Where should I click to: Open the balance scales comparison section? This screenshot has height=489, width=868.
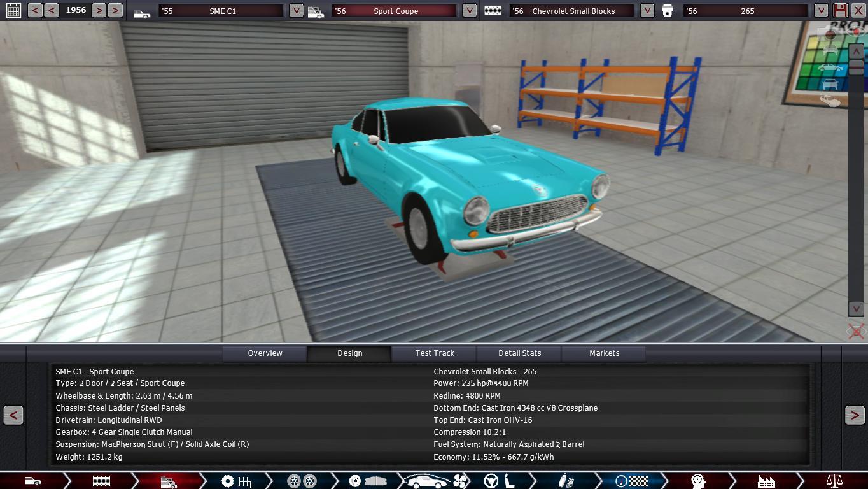[834, 481]
